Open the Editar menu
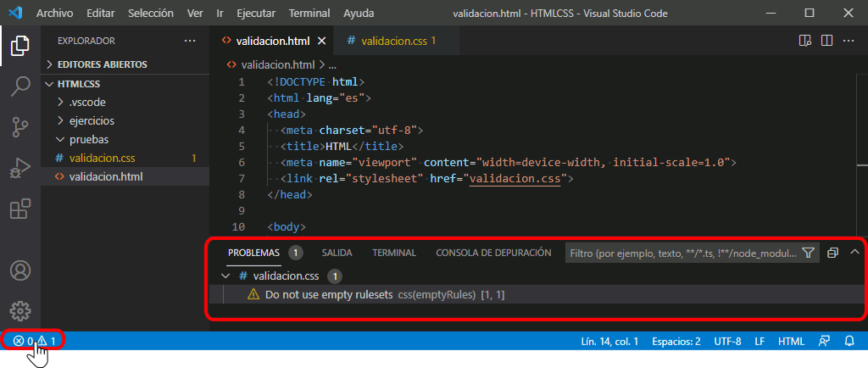Screen dimensions: 868x368 [x=100, y=13]
